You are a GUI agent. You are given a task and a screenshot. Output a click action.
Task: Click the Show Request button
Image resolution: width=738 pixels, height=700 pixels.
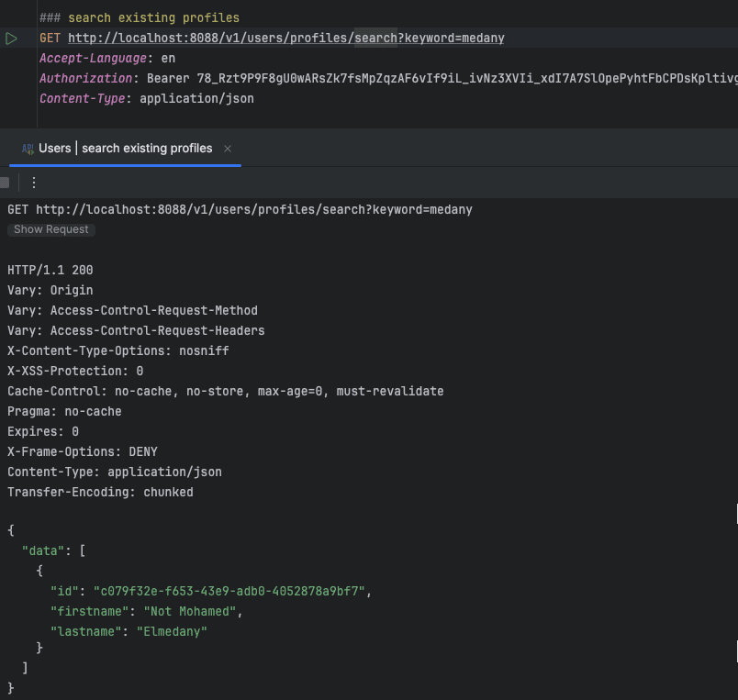coord(51,229)
